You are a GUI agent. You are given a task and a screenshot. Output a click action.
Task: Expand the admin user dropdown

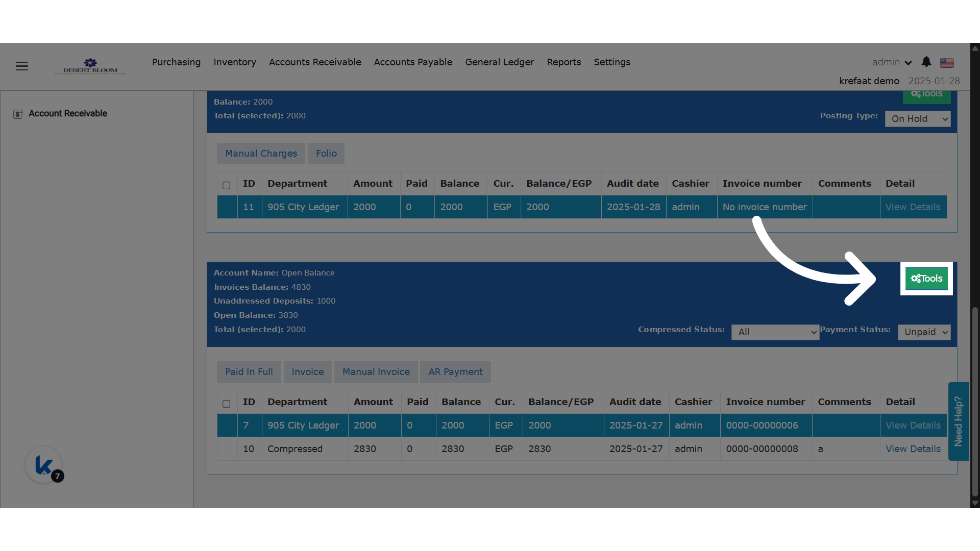coord(892,62)
